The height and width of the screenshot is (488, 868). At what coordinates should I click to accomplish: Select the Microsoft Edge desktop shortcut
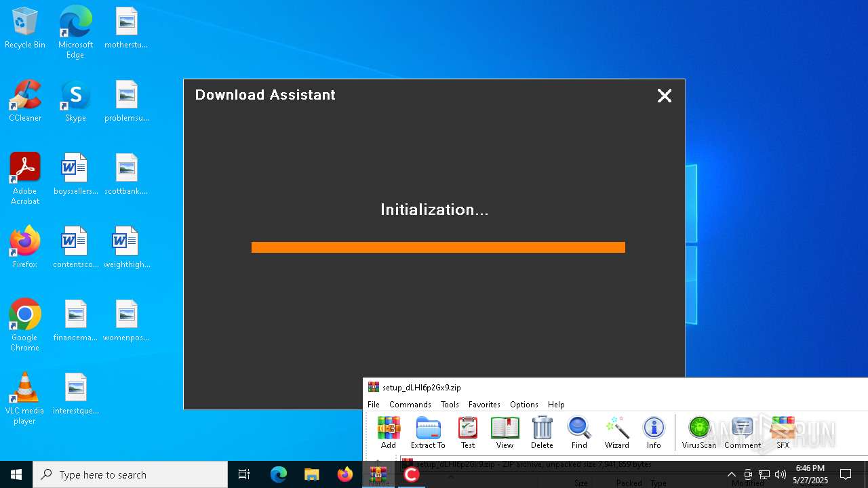[x=75, y=33]
